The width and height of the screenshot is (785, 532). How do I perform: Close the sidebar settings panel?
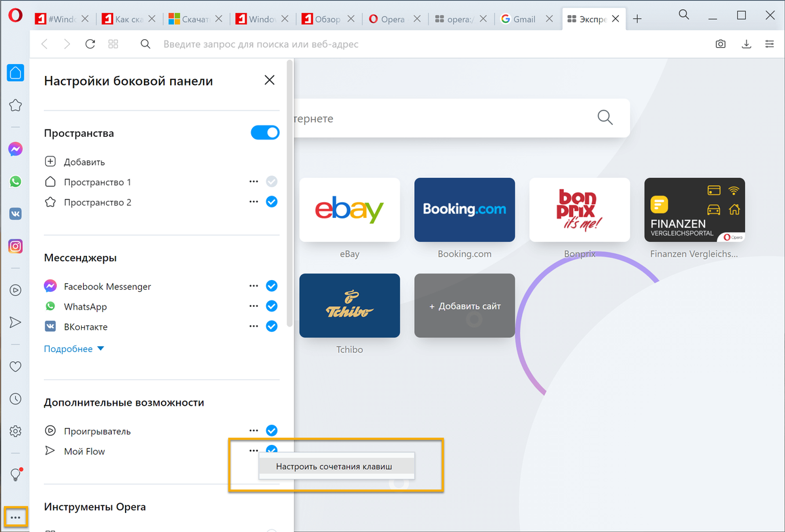pyautogui.click(x=270, y=80)
